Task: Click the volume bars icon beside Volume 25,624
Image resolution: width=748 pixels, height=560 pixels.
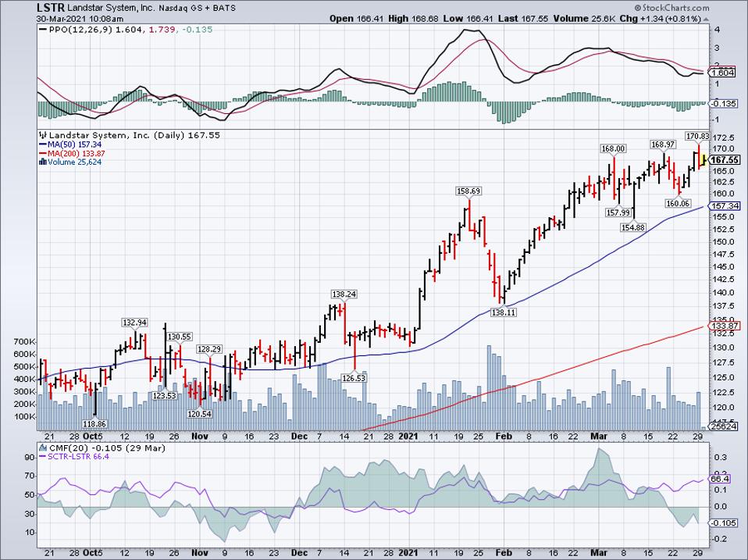Action: (43, 162)
